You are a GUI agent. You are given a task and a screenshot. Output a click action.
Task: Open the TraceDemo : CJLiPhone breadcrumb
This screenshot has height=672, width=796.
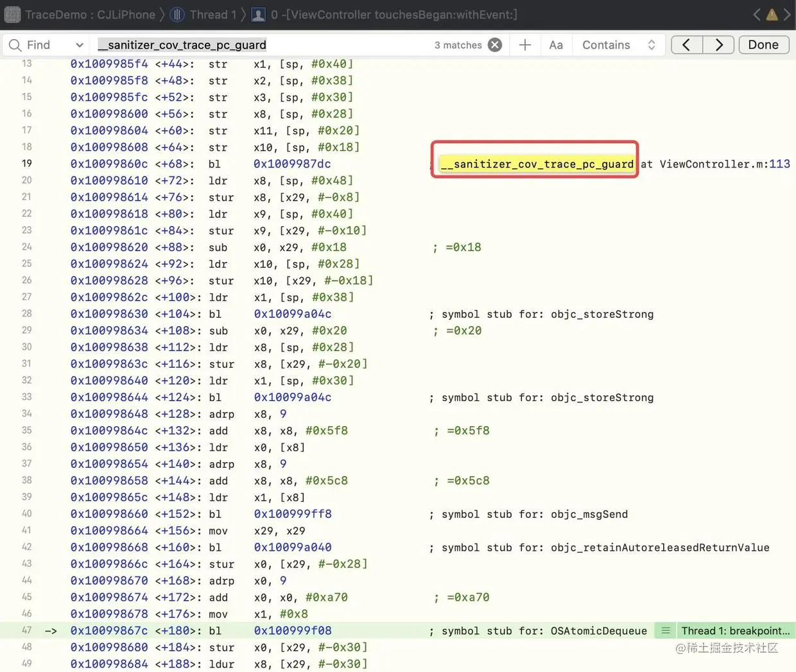[x=90, y=14]
